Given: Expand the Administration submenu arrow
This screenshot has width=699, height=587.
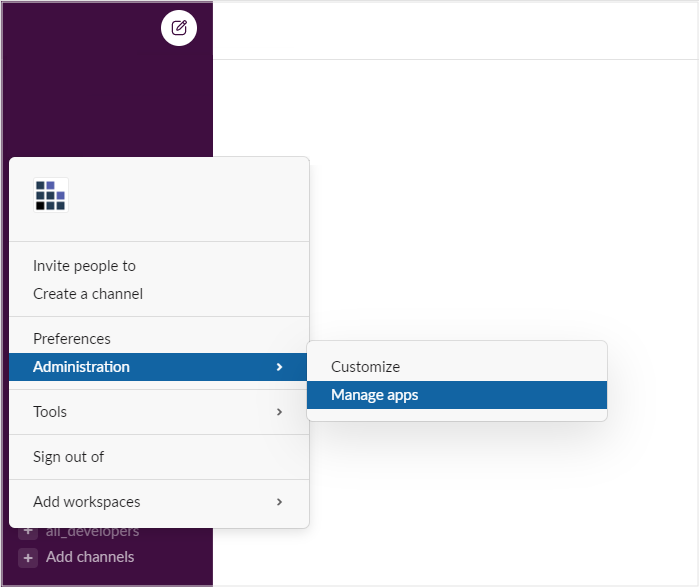Looking at the screenshot, I should (x=279, y=367).
